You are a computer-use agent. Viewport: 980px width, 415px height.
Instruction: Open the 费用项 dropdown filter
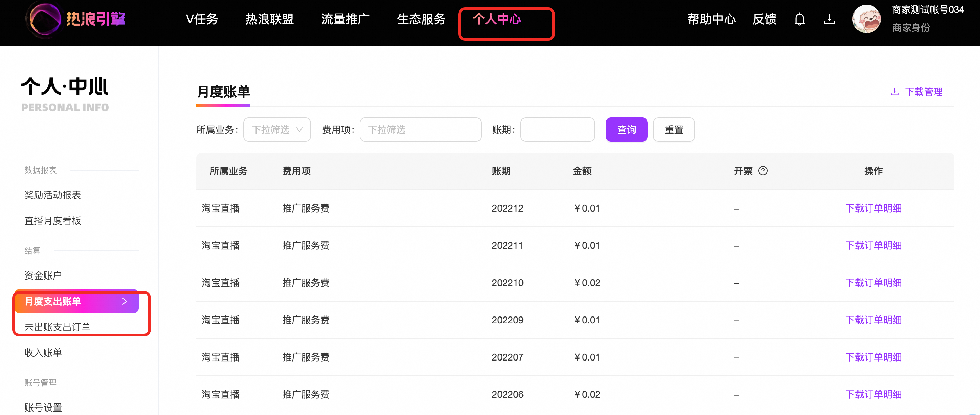[x=420, y=130]
